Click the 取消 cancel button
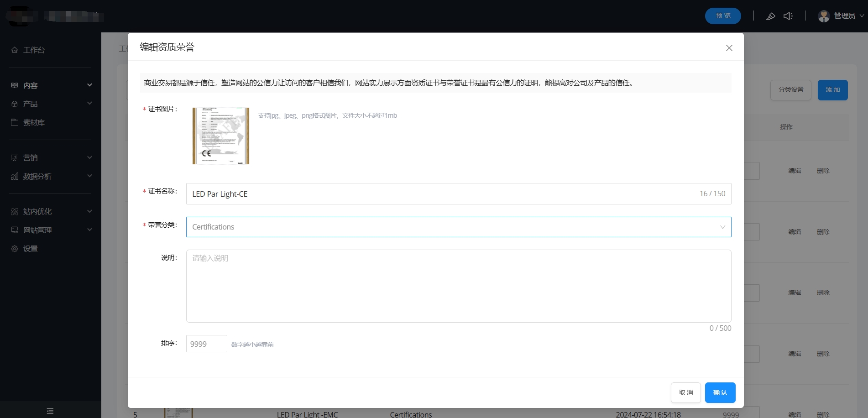Image resolution: width=868 pixels, height=418 pixels. pos(685,392)
